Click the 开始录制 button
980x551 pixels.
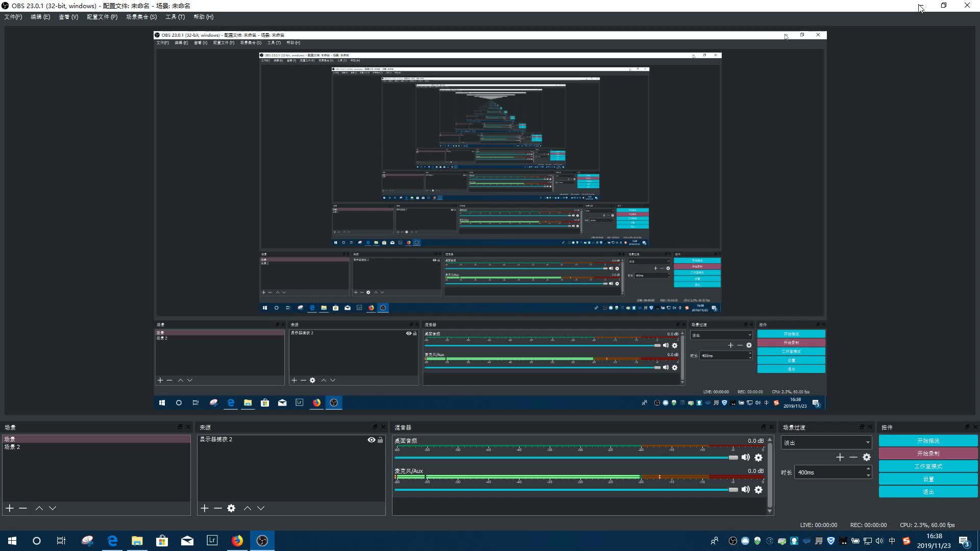[x=928, y=454]
